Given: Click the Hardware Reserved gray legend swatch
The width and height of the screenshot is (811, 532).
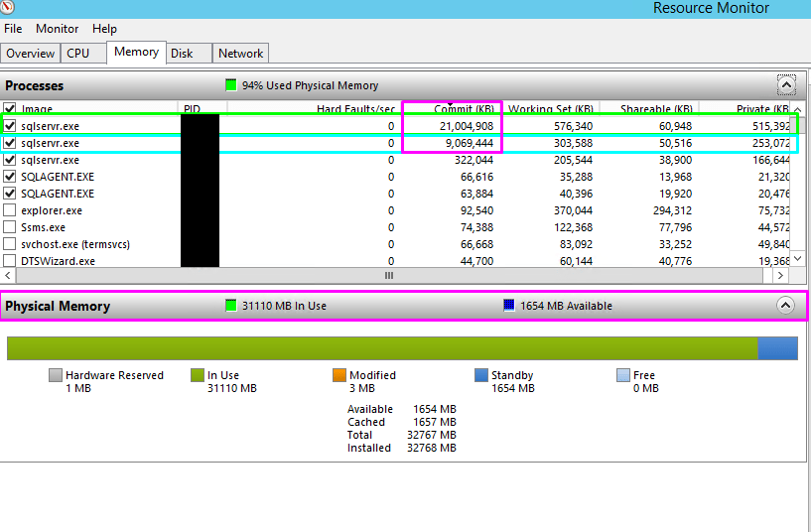Looking at the screenshot, I should [x=56, y=375].
